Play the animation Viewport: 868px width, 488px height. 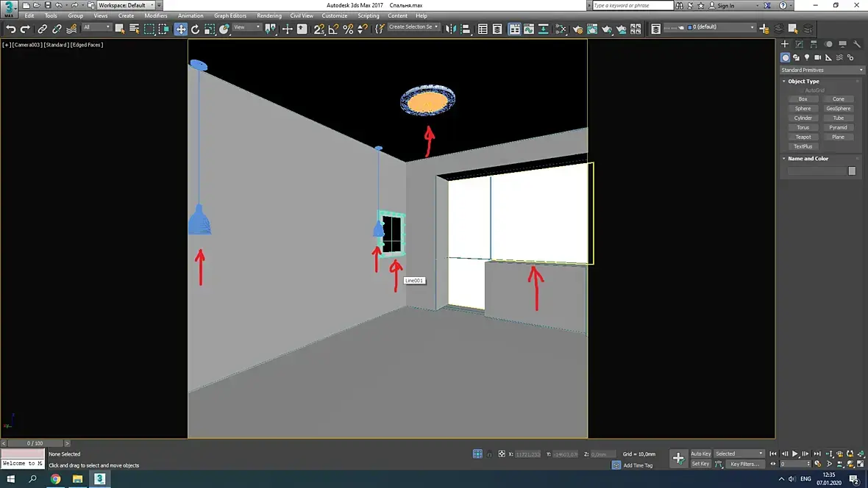[x=795, y=453]
